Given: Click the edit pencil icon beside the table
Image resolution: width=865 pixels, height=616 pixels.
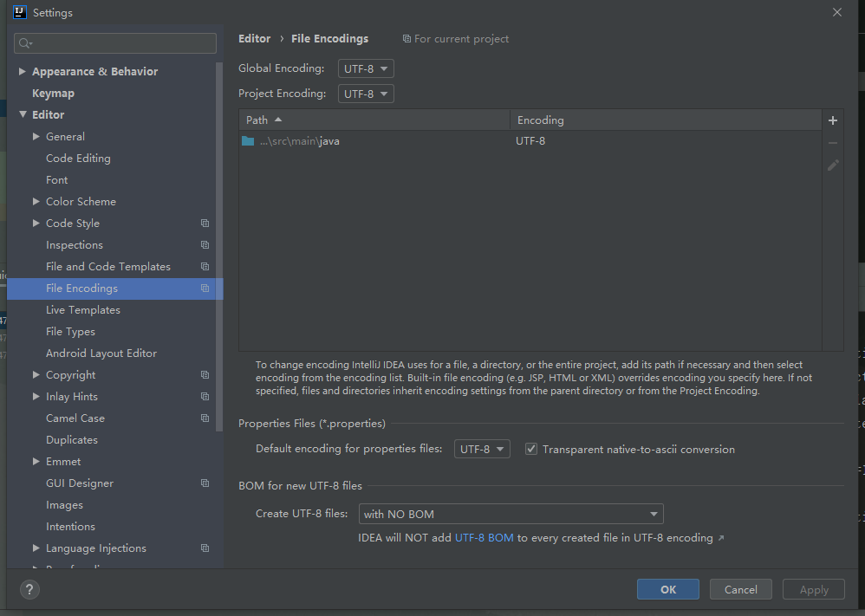Looking at the screenshot, I should click(x=832, y=165).
